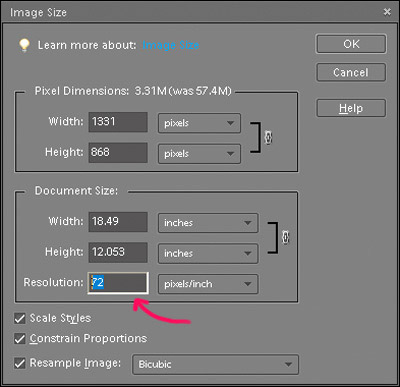Toggle the Scale Styles checkbox

coord(20,318)
